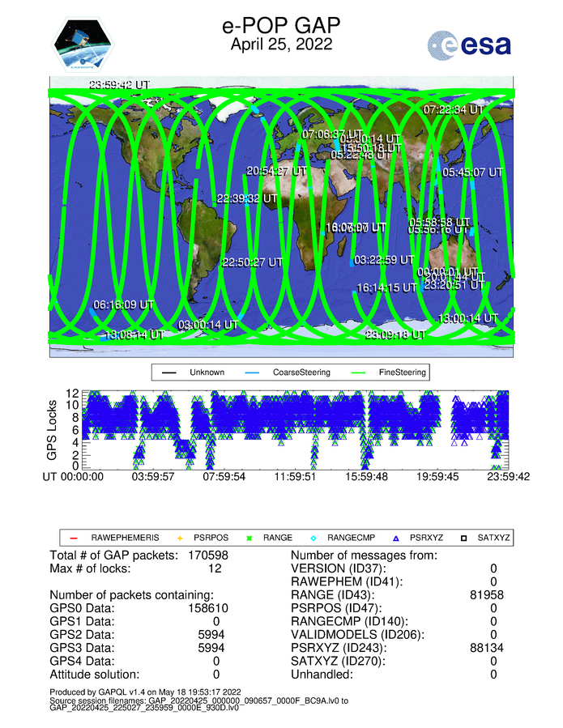This screenshot has height=728, width=563.
Task: Select the orange PSRPOS plus marker
Action: pyautogui.click(x=180, y=537)
